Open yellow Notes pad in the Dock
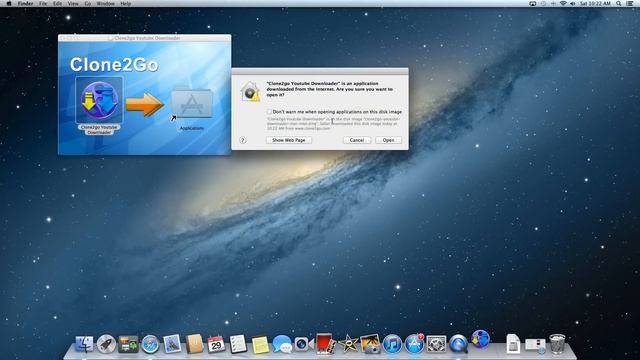This screenshot has width=640, height=360. [x=260, y=345]
